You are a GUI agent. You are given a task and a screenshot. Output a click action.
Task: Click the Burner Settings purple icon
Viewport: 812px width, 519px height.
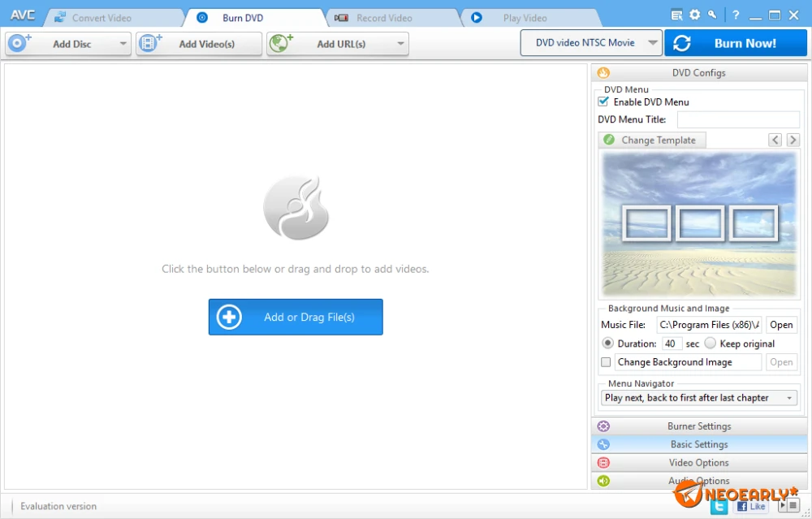click(603, 426)
